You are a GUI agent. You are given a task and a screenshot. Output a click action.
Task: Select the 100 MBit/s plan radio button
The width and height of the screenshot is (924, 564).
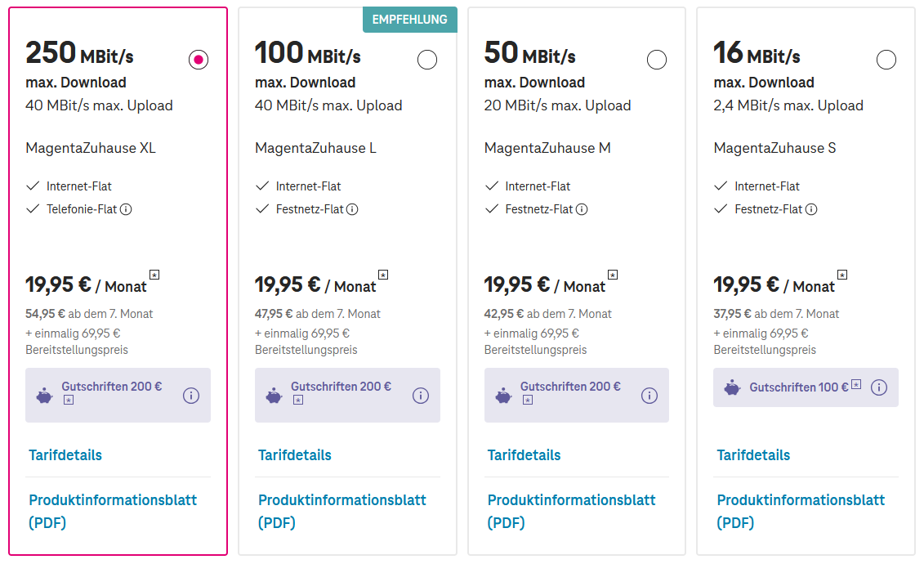tap(427, 60)
